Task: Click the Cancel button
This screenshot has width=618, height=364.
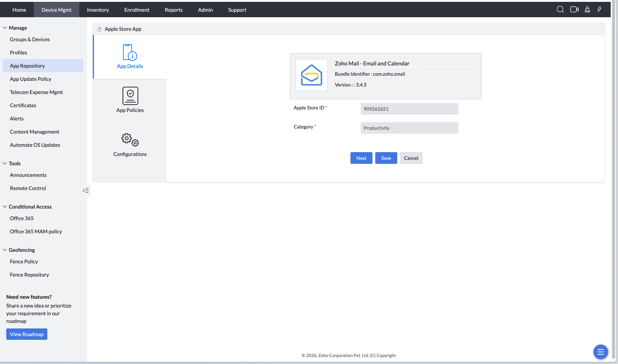Action: click(x=411, y=158)
